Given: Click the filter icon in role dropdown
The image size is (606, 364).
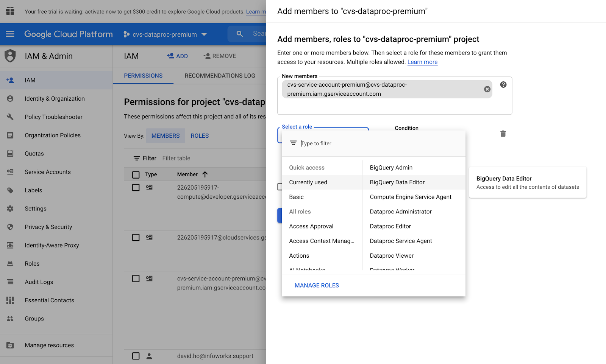Looking at the screenshot, I should (293, 143).
